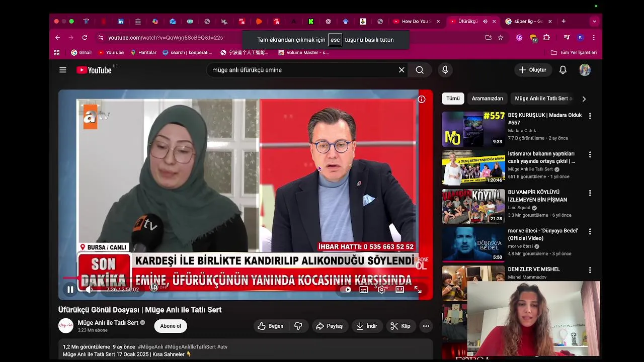Click the #MügeAnlı hashtag

pos(150,347)
